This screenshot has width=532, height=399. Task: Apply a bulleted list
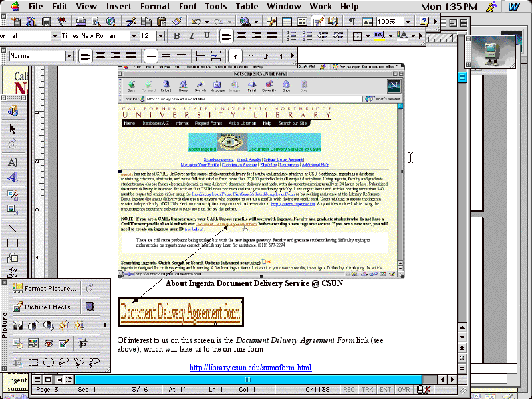point(307,36)
